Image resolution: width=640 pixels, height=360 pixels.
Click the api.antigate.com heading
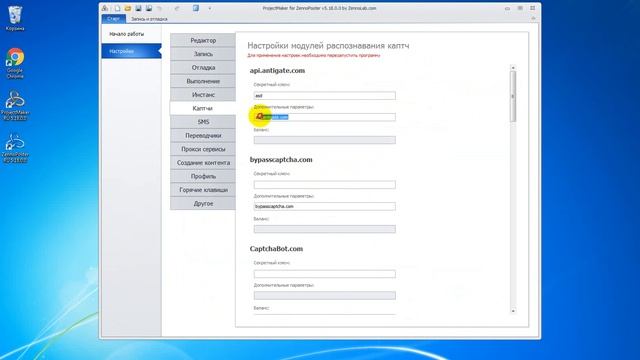tap(277, 71)
